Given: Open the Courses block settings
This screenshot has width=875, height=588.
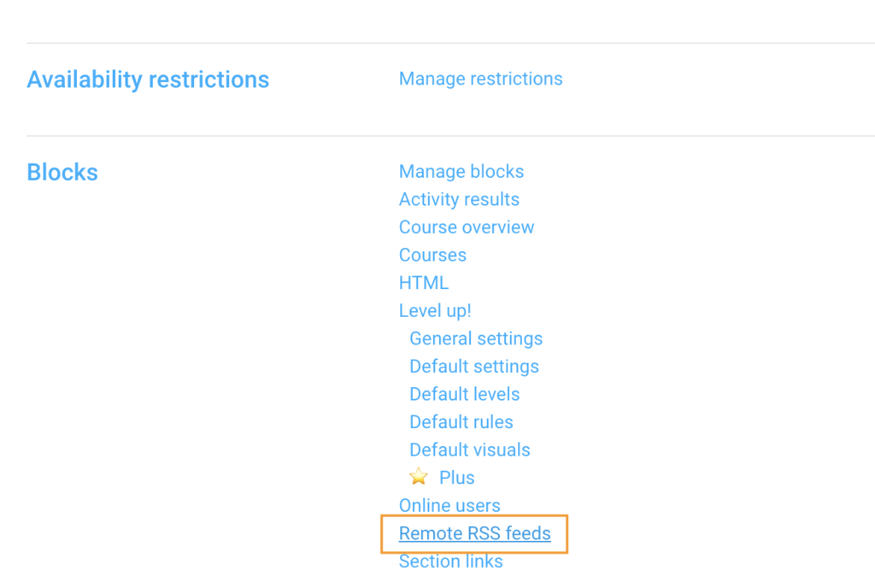Looking at the screenshot, I should coord(432,255).
